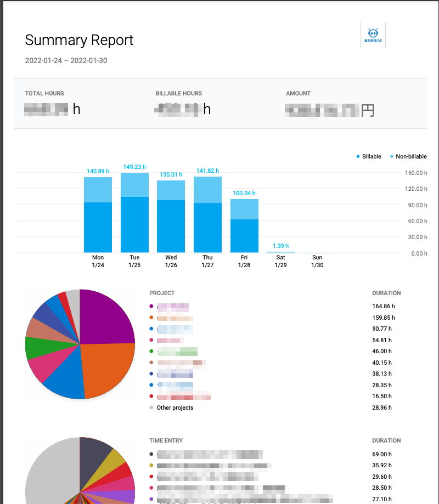The width and height of the screenshot is (439, 504).
Task: Click the blue dot for the 90.77 h project
Action: pos(151,329)
